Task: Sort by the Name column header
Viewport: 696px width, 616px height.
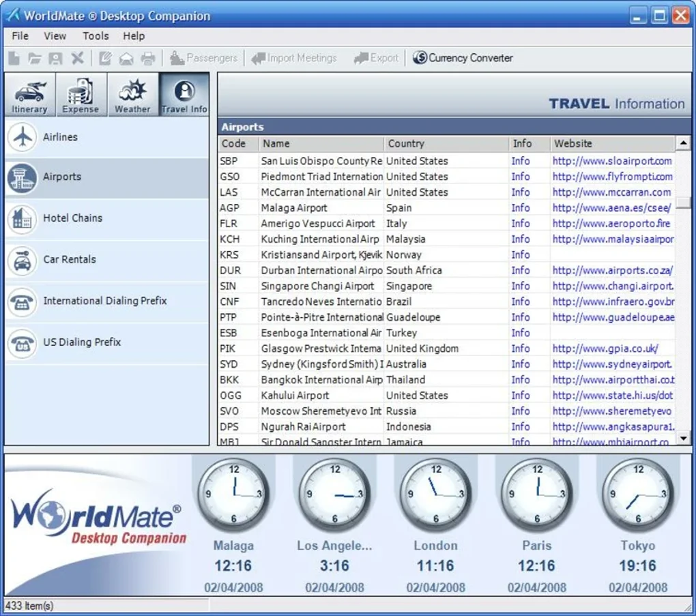Action: pyautogui.click(x=321, y=144)
